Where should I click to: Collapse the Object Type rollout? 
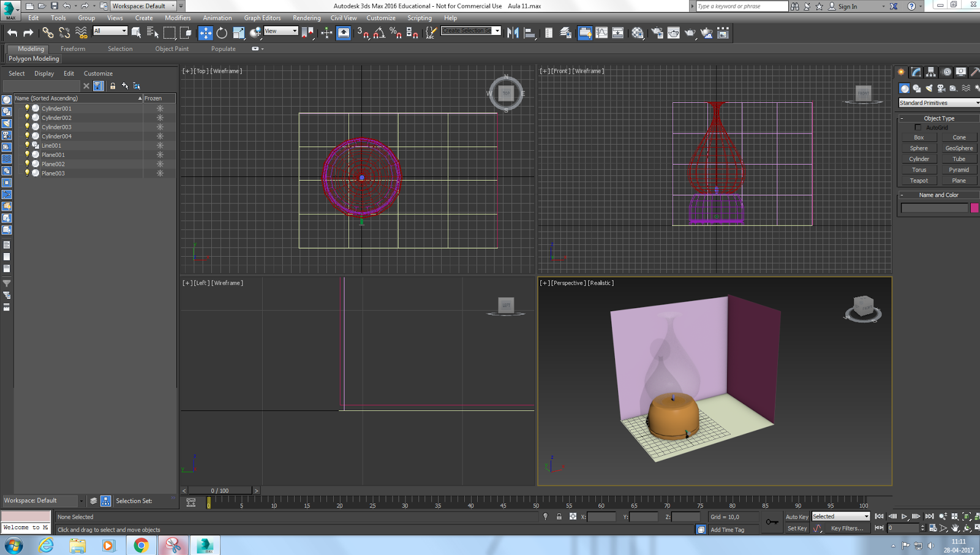pos(939,118)
